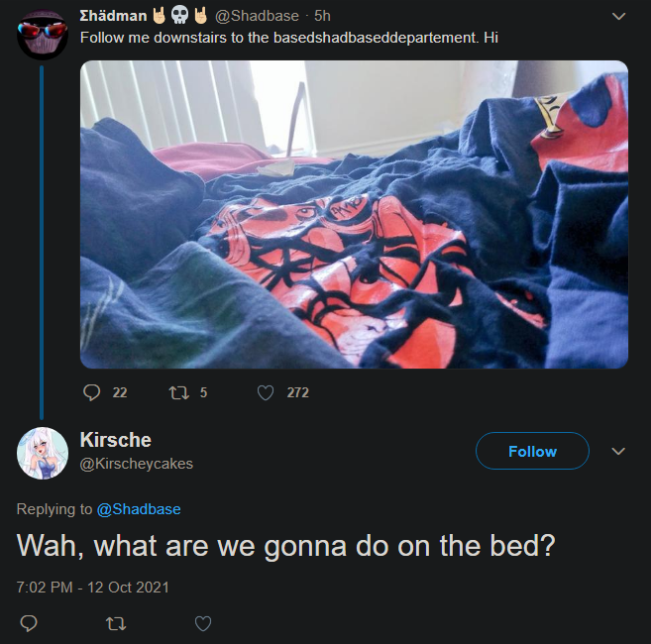This screenshot has height=644, width=651.
Task: Like the Shadbase tweet with heart icon
Action: click(x=266, y=392)
